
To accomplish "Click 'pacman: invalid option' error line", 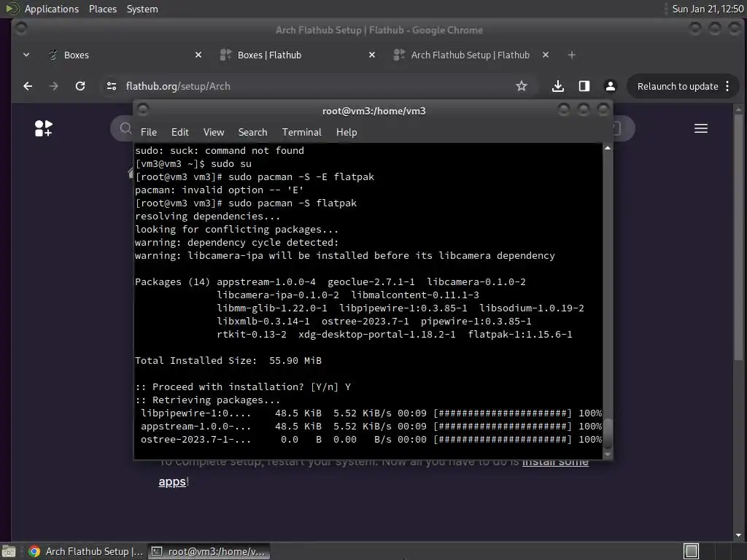I will (219, 190).
